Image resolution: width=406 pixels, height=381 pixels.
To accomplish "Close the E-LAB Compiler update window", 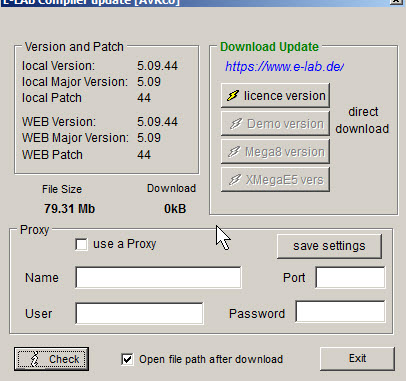I will click(396, 1).
